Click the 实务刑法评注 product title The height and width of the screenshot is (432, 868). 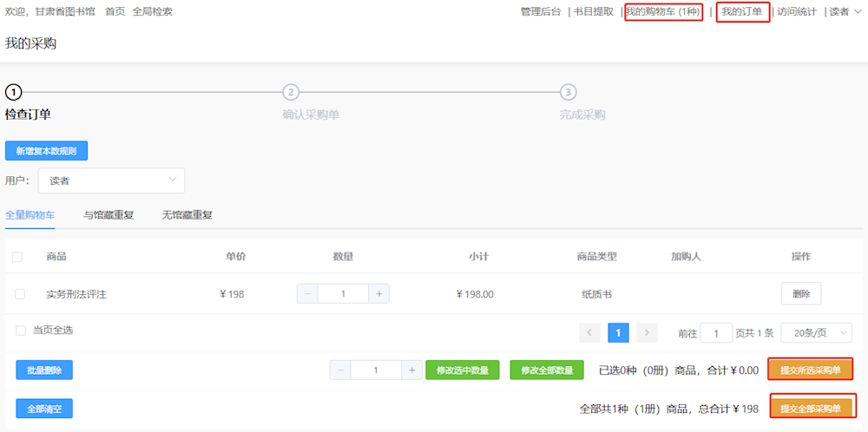point(76,294)
